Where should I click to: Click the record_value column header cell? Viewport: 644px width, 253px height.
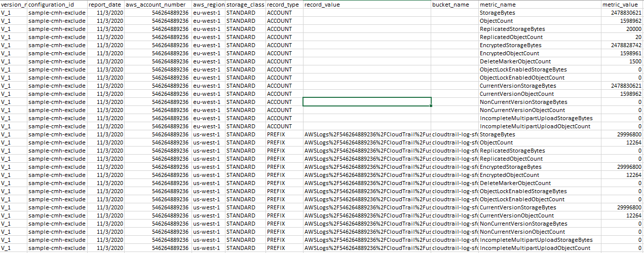pos(366,5)
